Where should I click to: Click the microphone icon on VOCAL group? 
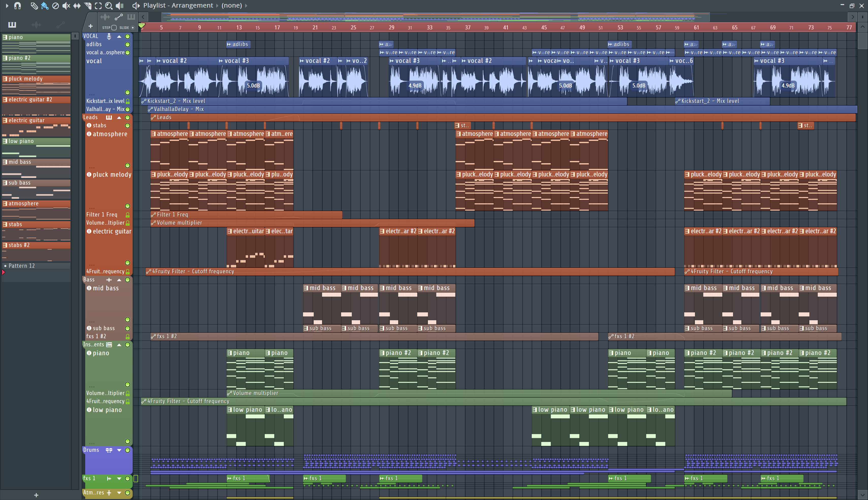click(x=109, y=36)
